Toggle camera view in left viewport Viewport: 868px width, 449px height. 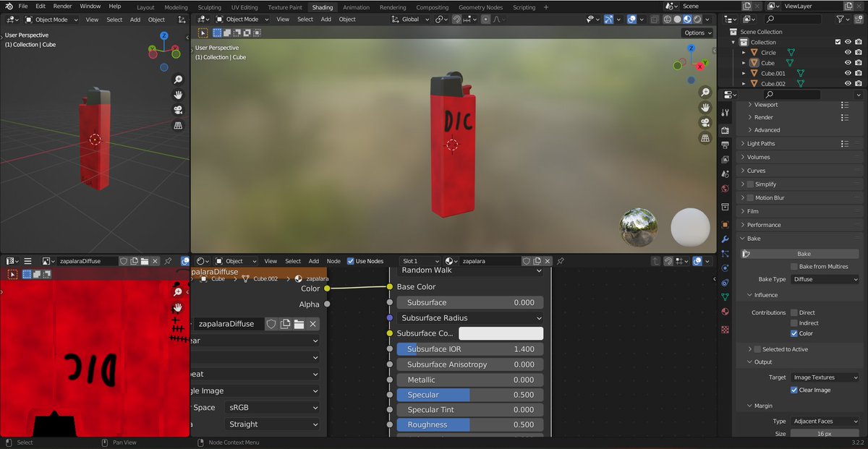coord(178,110)
